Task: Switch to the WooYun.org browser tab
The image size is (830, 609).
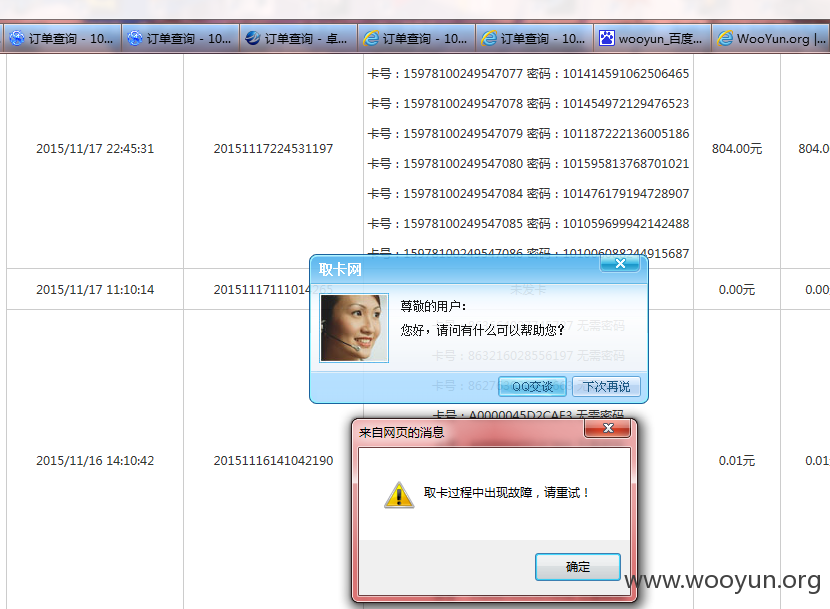Action: click(771, 39)
